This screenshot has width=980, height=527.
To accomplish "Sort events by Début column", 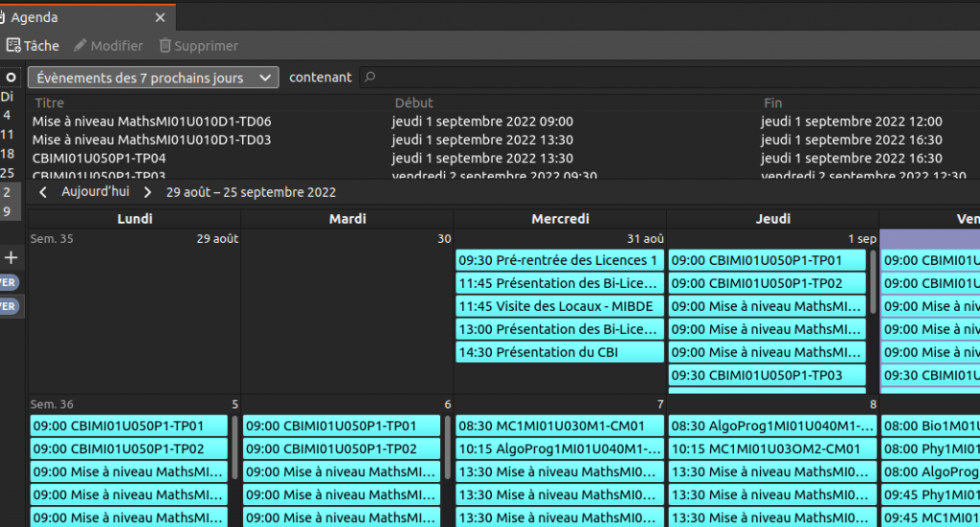I will [413, 103].
